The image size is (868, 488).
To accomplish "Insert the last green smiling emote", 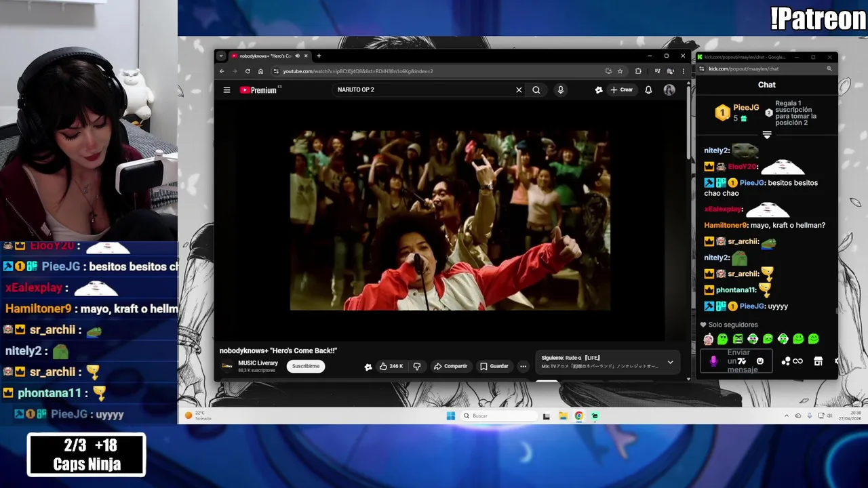I will coord(813,339).
